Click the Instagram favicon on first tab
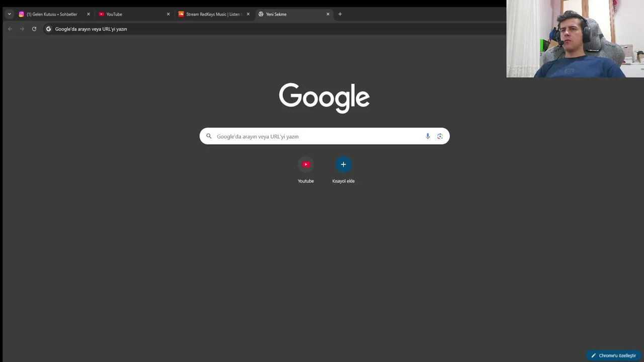 (x=21, y=14)
